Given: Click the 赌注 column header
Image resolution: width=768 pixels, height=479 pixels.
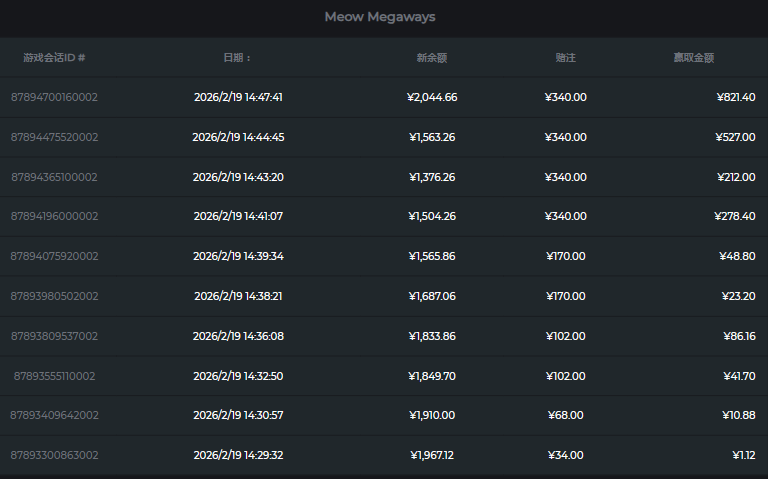Looking at the screenshot, I should click(566, 58).
